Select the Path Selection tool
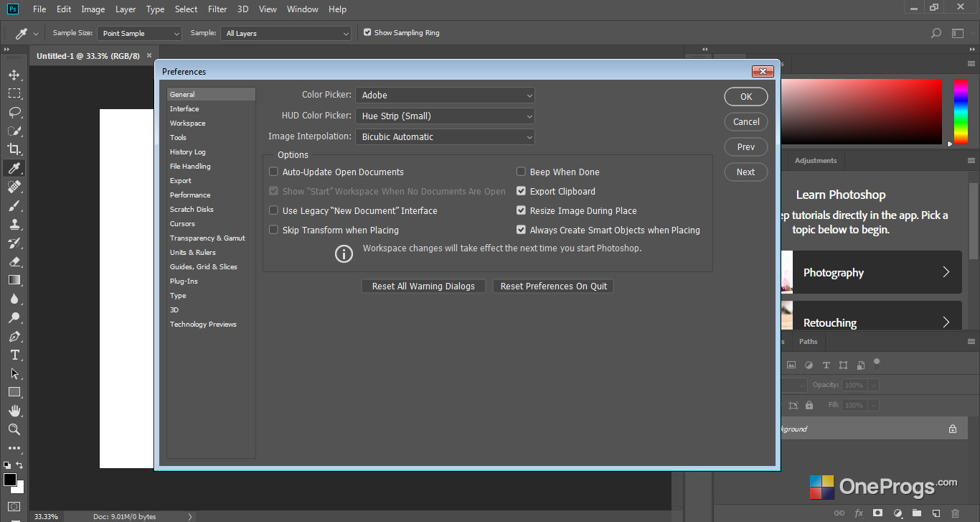 click(x=14, y=373)
